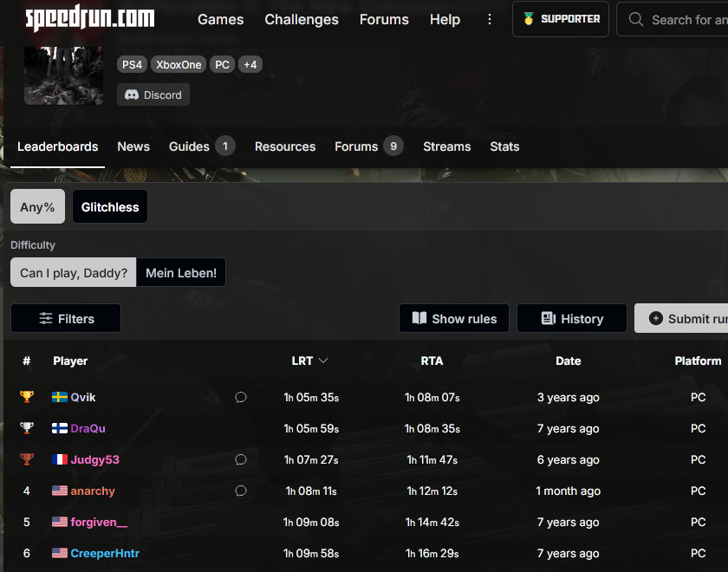Select the Any% category
Image resolution: width=728 pixels, height=572 pixels.
(37, 206)
